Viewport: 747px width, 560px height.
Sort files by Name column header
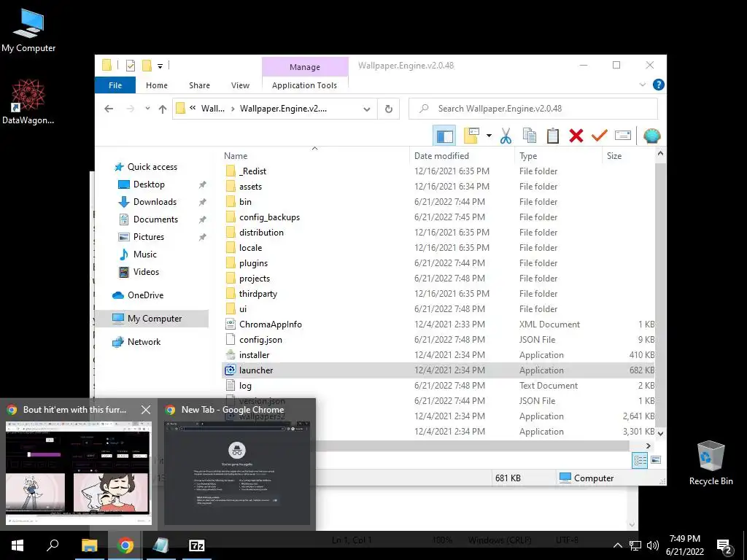coord(236,156)
